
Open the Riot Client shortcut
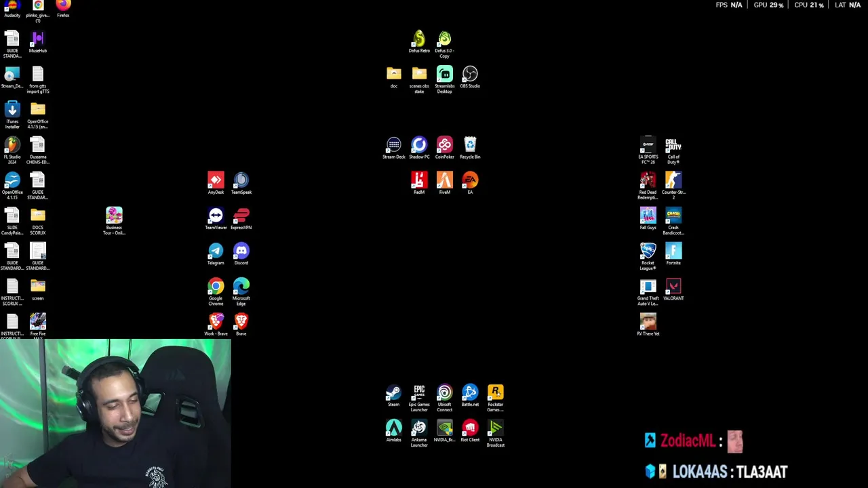470,430
